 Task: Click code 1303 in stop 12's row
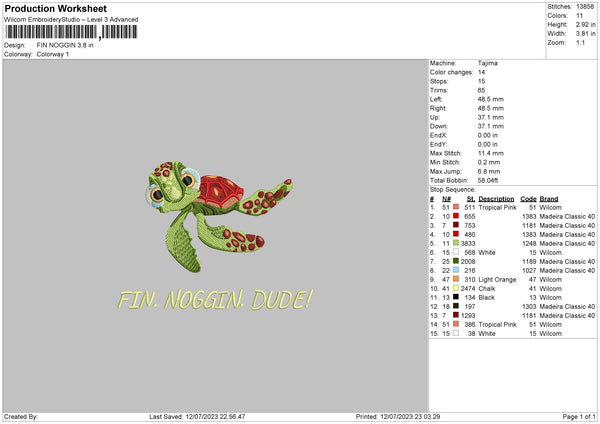pos(529,307)
